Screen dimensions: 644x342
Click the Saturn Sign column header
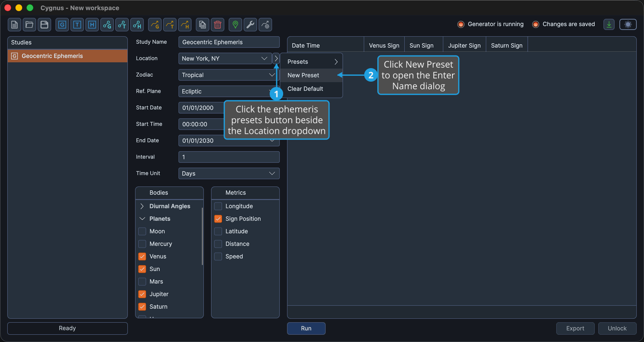[x=507, y=45]
